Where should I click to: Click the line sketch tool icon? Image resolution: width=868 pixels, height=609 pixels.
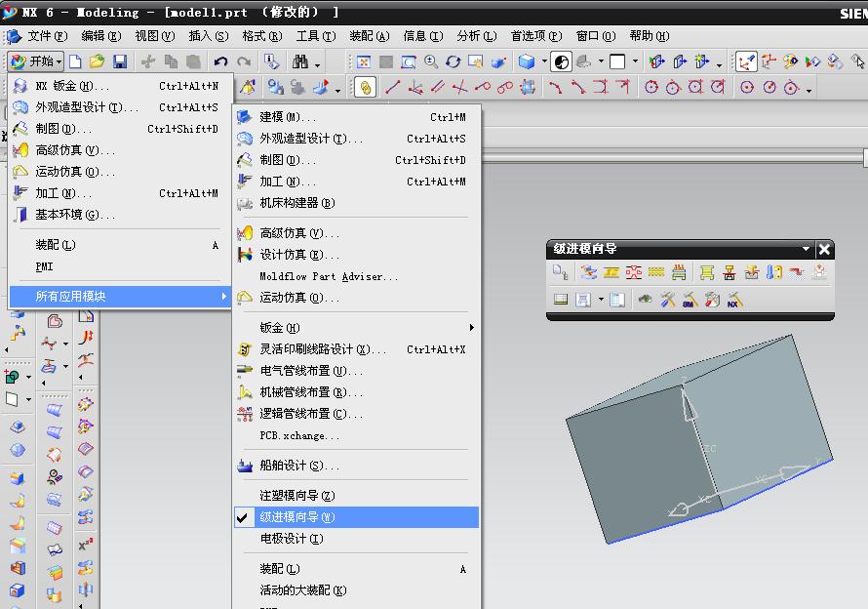pyautogui.click(x=392, y=87)
